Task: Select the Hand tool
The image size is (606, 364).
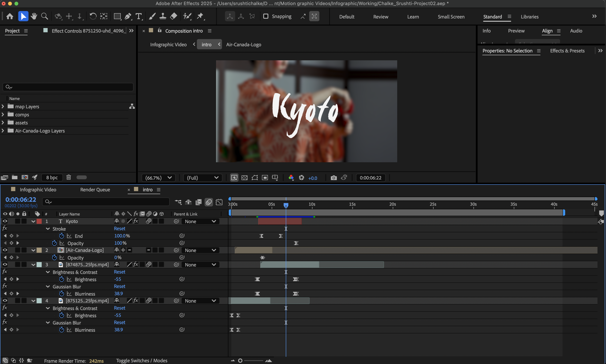Action: pos(34,16)
